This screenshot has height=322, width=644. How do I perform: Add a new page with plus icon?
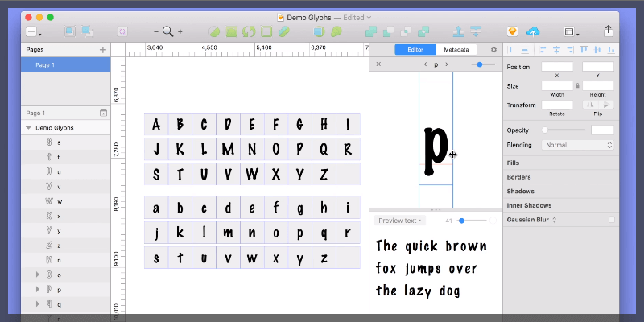click(x=102, y=50)
